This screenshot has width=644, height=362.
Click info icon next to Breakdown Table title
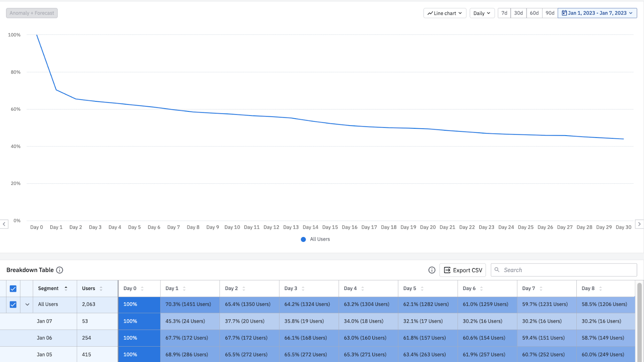pos(60,270)
